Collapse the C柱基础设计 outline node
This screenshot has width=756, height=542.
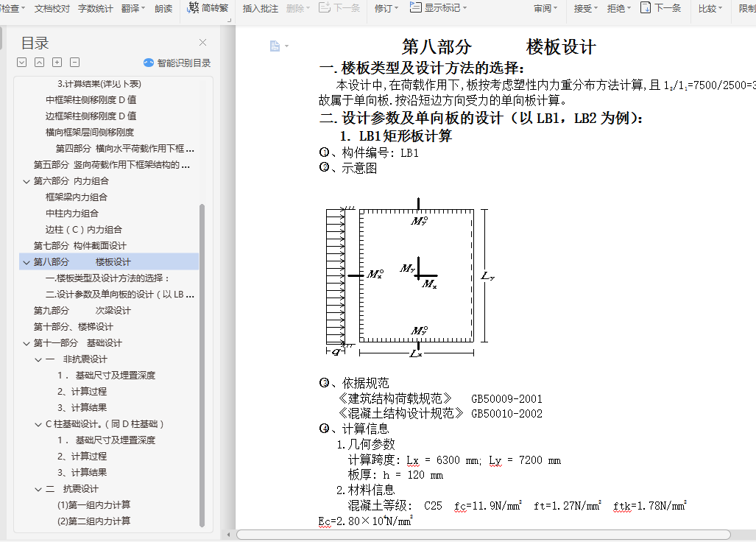click(x=38, y=424)
